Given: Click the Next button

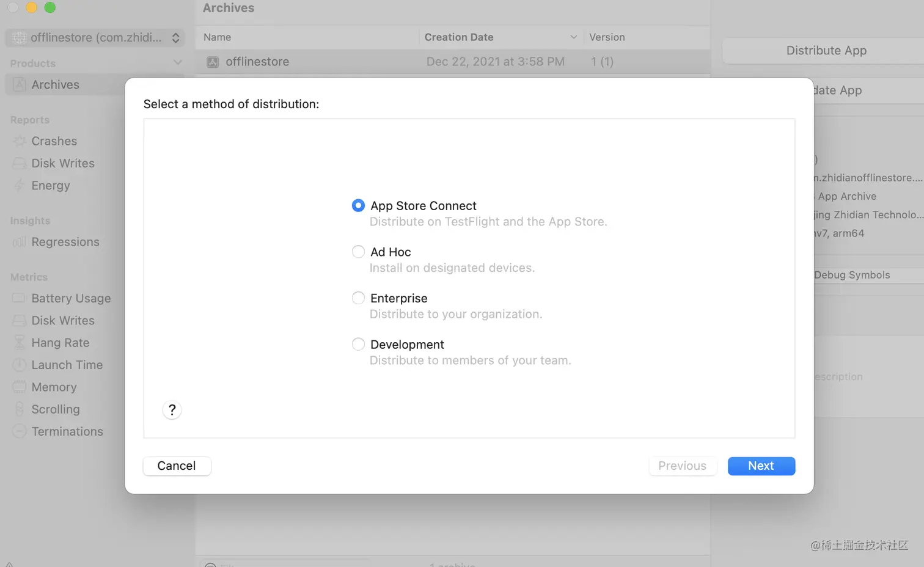Looking at the screenshot, I should click(x=761, y=466).
